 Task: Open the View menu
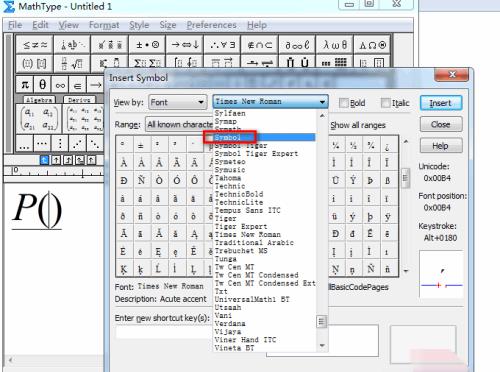click(68, 25)
